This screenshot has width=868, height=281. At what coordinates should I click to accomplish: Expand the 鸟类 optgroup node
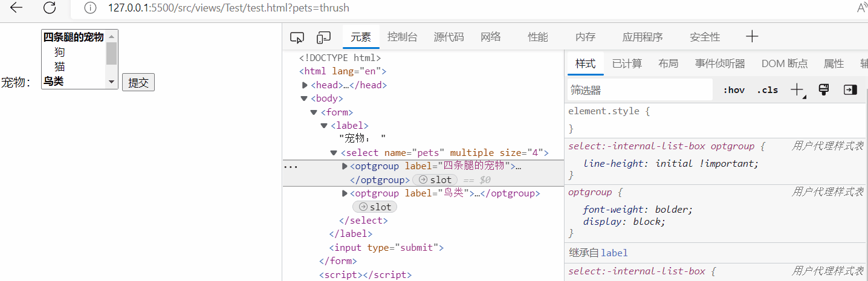pyautogui.click(x=345, y=193)
